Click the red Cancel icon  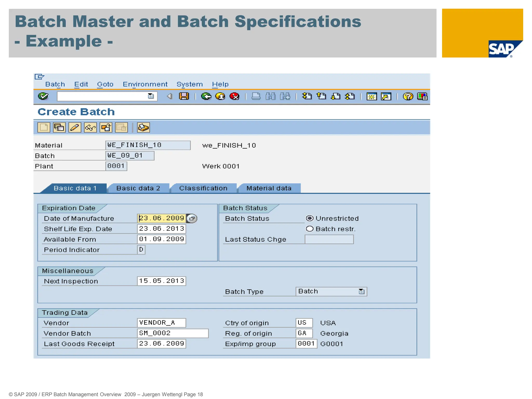point(235,96)
